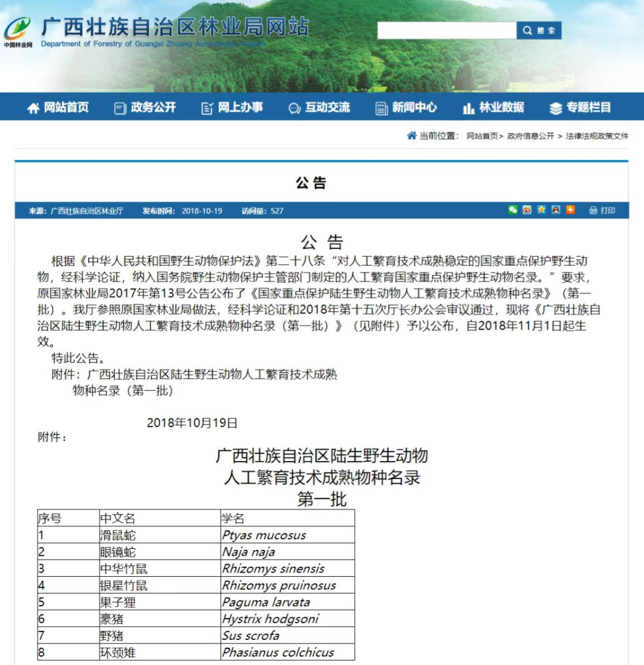
Task: Click the 特此公告 line
Action: (x=79, y=358)
